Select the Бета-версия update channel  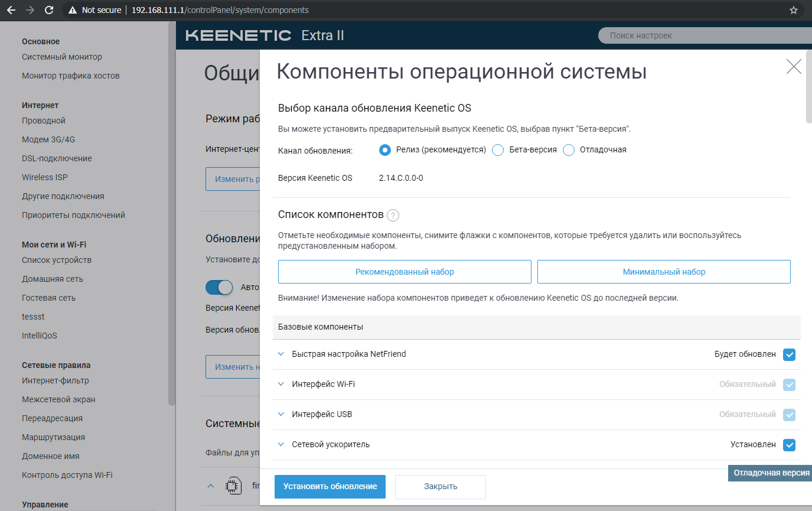(x=498, y=150)
